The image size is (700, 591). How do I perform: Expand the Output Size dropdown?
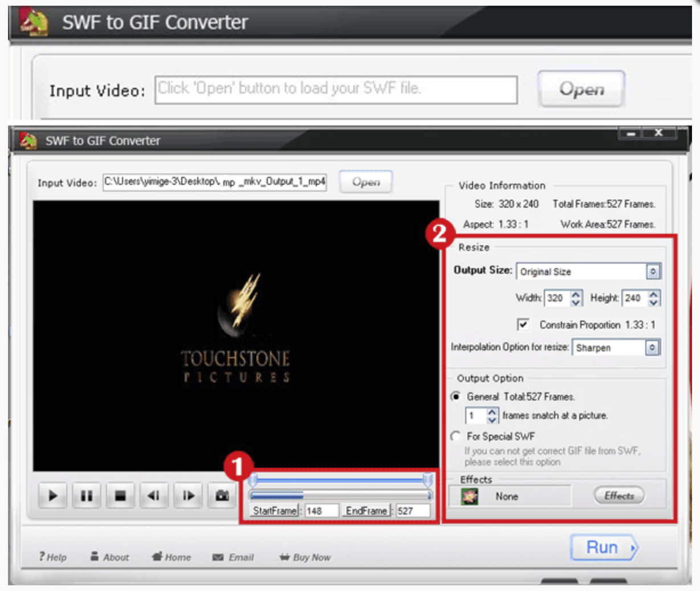click(x=653, y=271)
